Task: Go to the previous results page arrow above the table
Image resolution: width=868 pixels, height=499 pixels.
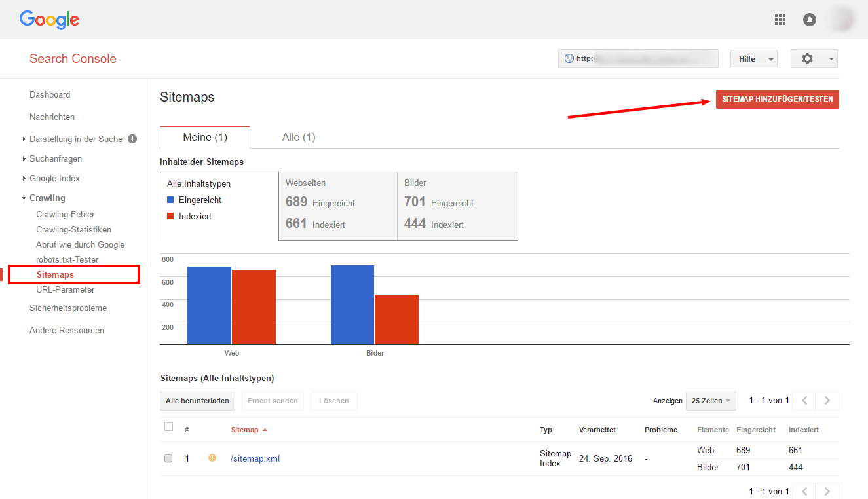Action: 805,401
